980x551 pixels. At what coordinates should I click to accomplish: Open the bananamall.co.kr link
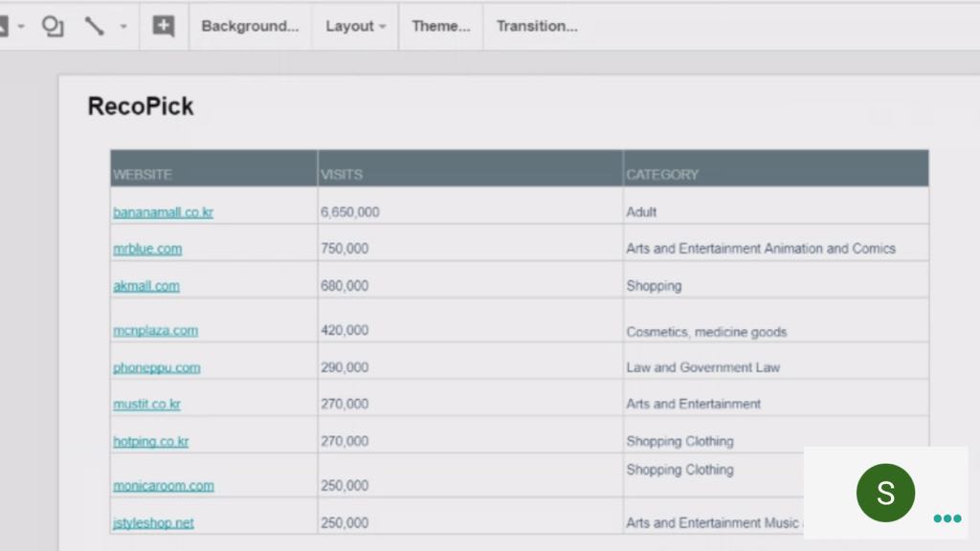click(x=163, y=212)
